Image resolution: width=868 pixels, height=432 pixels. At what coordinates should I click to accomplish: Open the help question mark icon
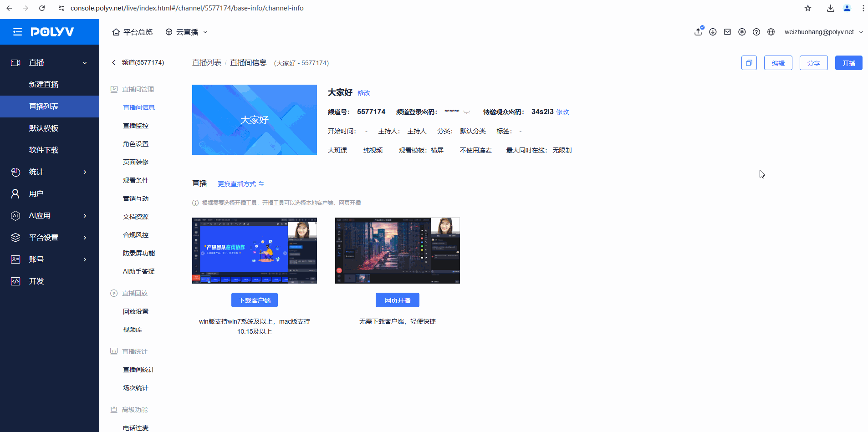(756, 32)
